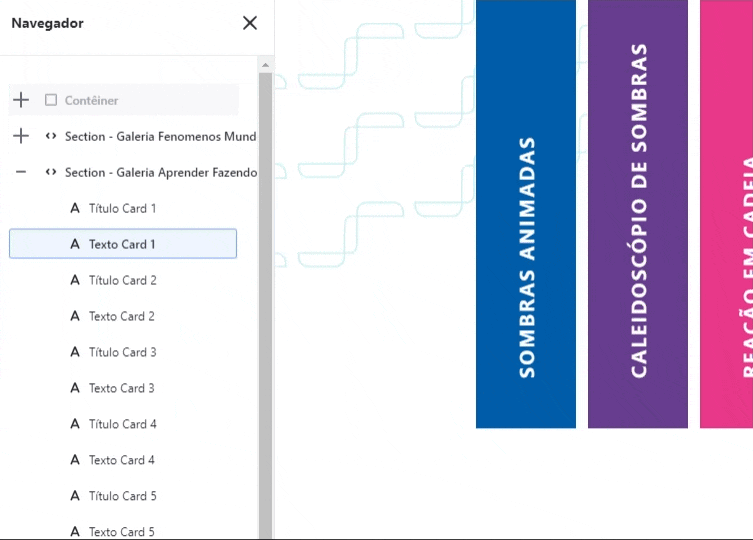This screenshot has height=540, width=753.
Task: Click text icon beside Texto Card 2
Action: [75, 316]
